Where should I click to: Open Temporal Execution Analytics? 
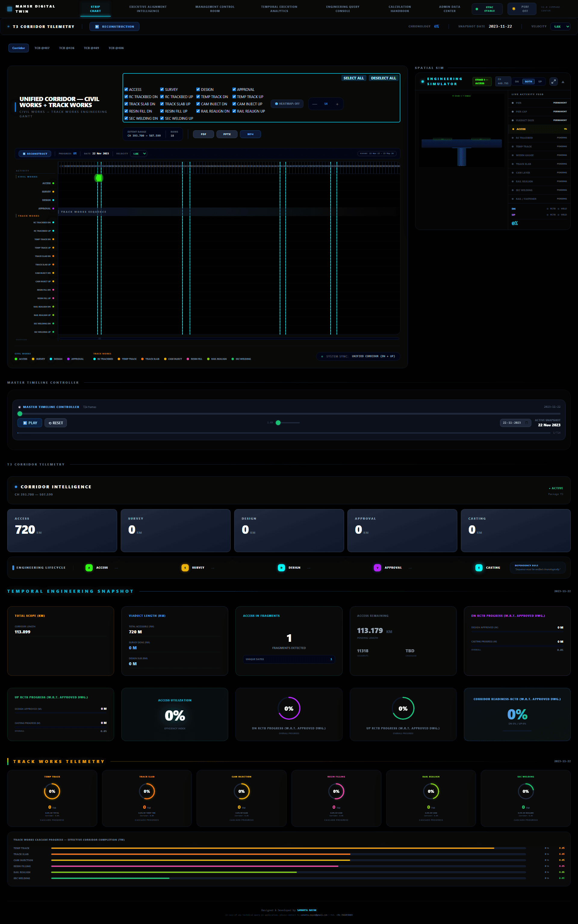click(x=279, y=9)
